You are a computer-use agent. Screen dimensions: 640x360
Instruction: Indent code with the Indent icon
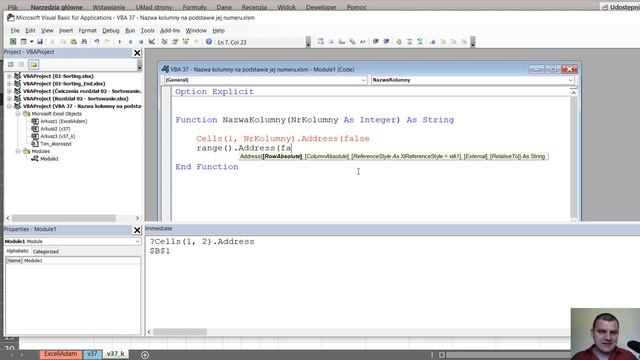coord(376,42)
